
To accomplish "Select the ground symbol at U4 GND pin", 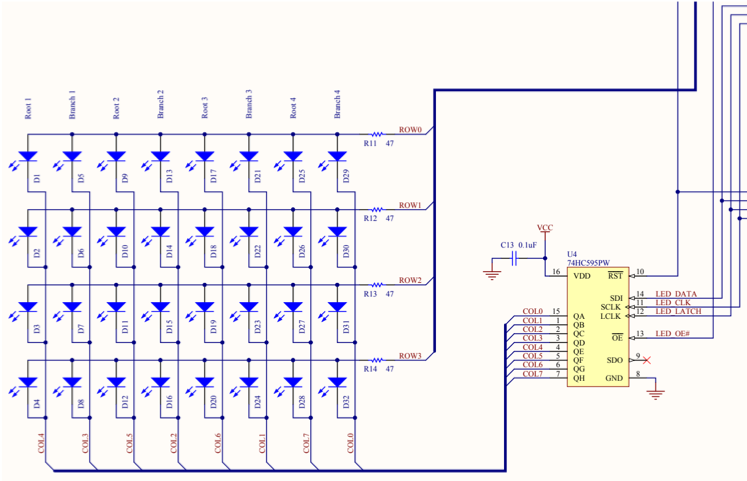I will point(656,394).
